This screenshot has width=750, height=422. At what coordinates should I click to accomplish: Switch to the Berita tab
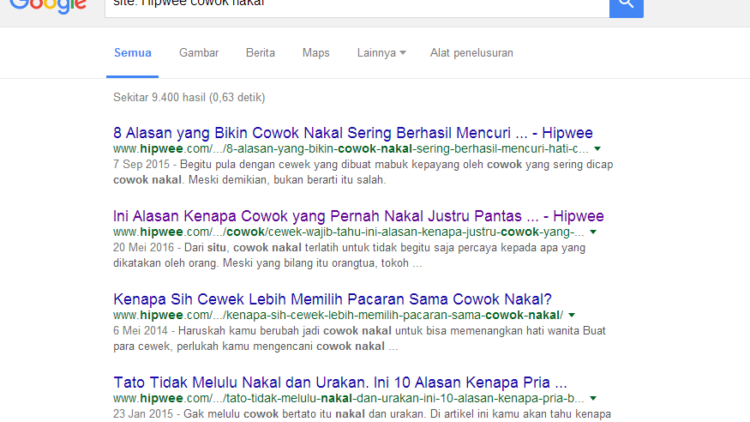click(260, 53)
